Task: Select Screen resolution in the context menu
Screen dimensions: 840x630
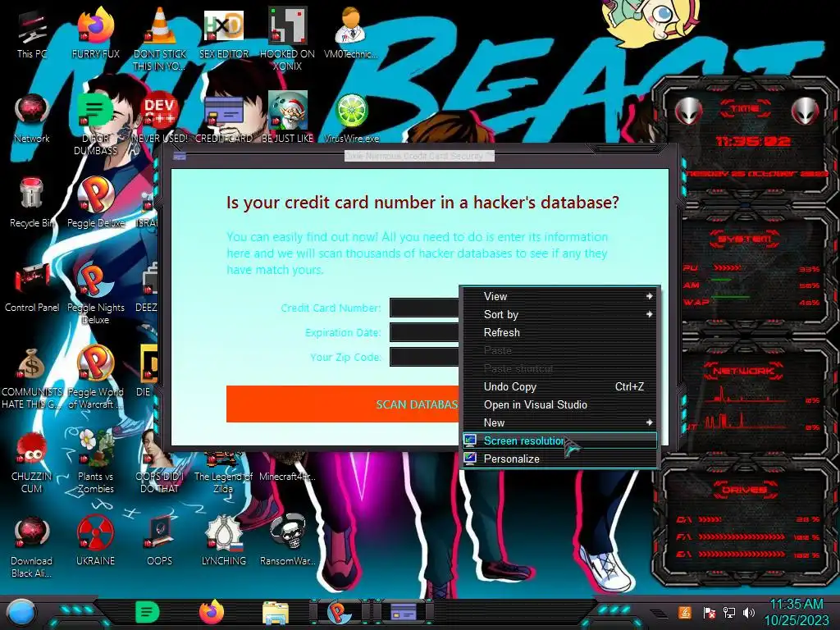Action: click(x=559, y=441)
